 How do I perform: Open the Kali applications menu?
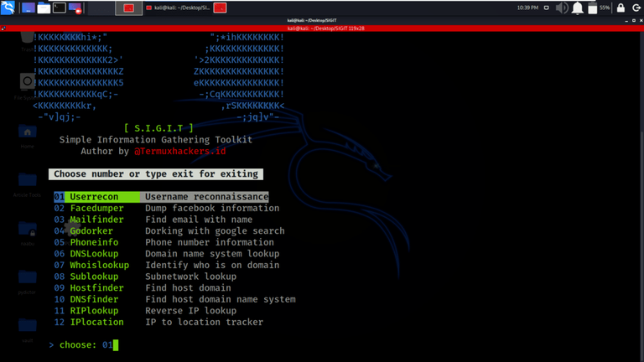click(x=8, y=8)
